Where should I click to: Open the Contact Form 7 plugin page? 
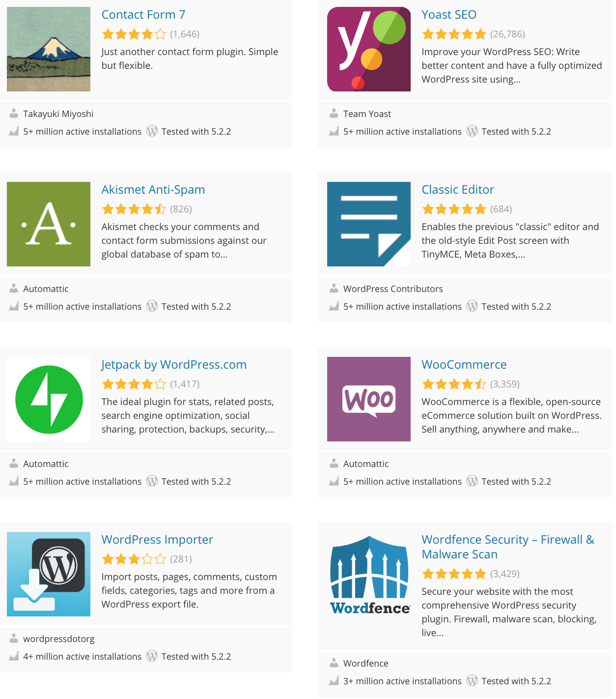143,15
